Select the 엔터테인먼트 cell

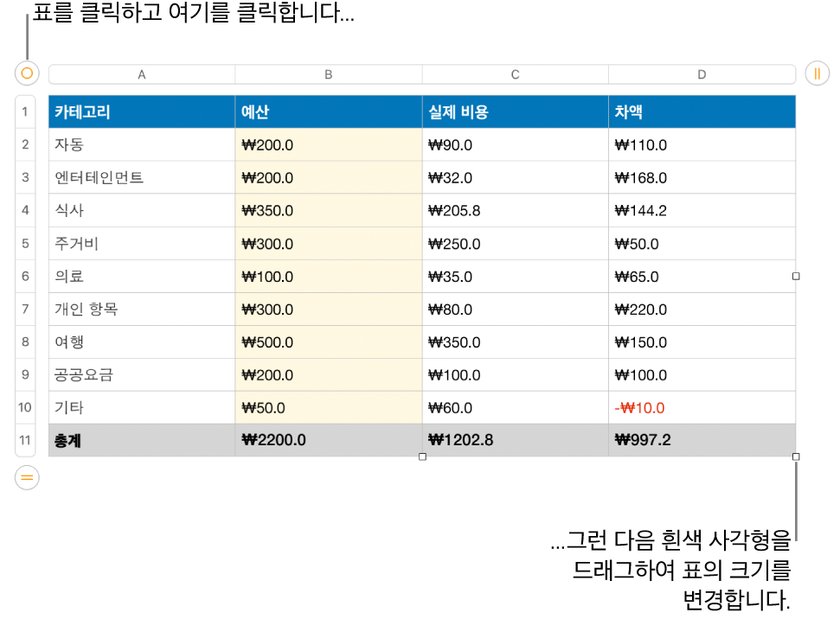tap(141, 177)
